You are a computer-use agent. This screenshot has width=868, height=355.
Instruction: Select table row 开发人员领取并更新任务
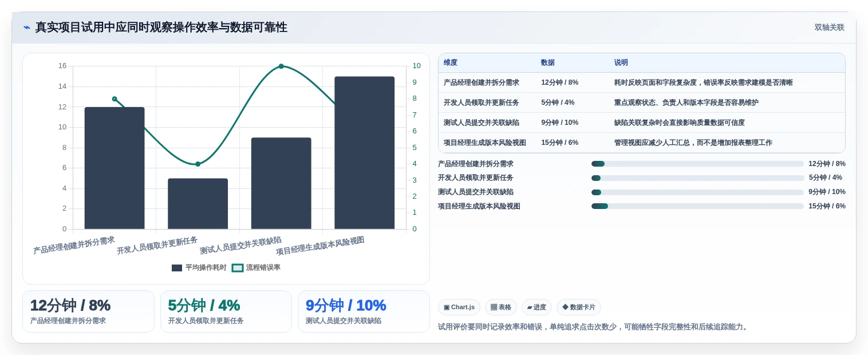(x=641, y=102)
